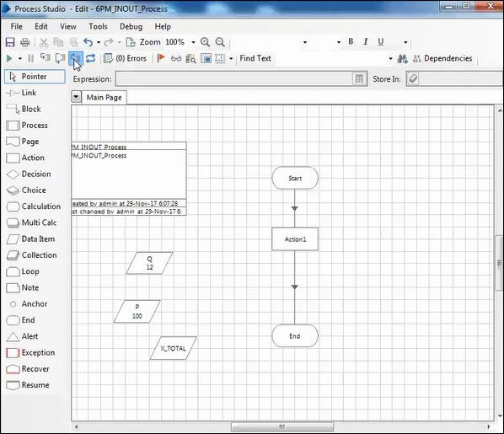Open the Go button run-speed dropdown arrow
The height and width of the screenshot is (434, 504).
click(x=20, y=58)
